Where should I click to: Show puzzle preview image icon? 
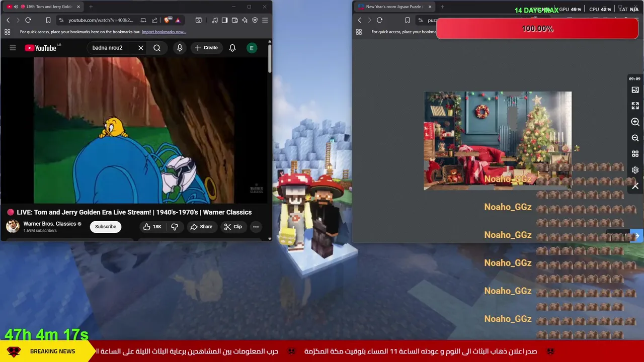(635, 90)
